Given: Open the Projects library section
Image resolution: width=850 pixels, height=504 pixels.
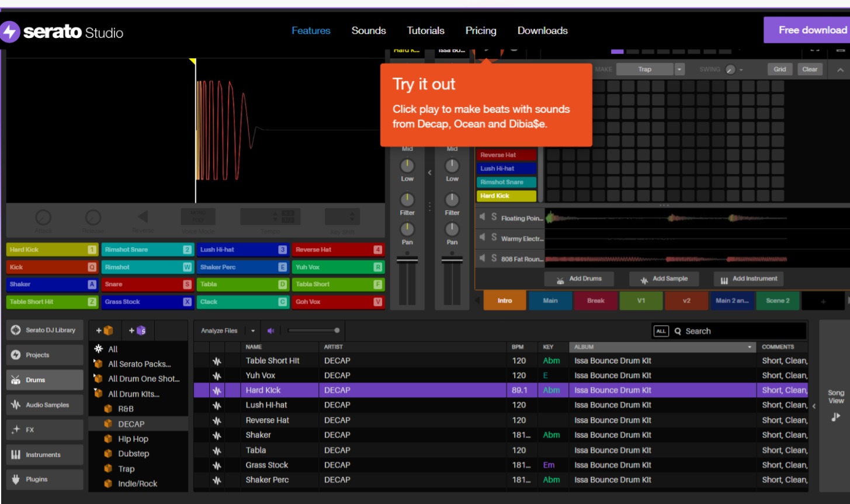Looking at the screenshot, I should point(44,355).
